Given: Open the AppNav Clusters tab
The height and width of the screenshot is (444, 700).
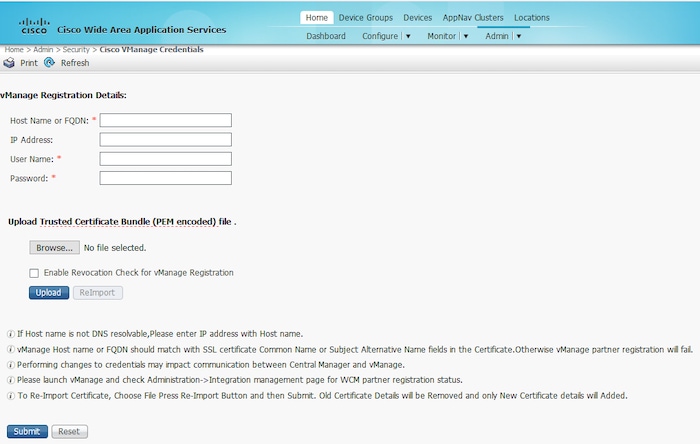Looking at the screenshot, I should [473, 17].
